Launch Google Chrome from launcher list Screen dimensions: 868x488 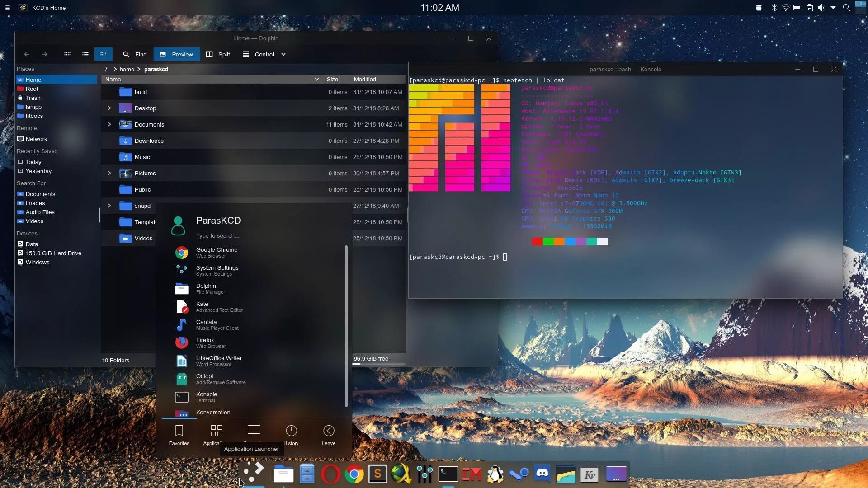tap(217, 252)
